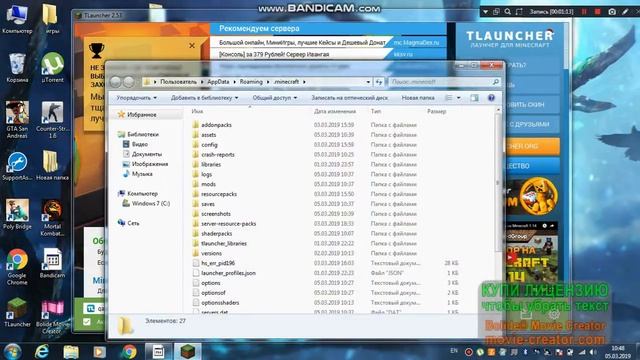Open the TLauncher desktop shortcut
Viewport: 640px width, 360px height.
click(x=17, y=312)
